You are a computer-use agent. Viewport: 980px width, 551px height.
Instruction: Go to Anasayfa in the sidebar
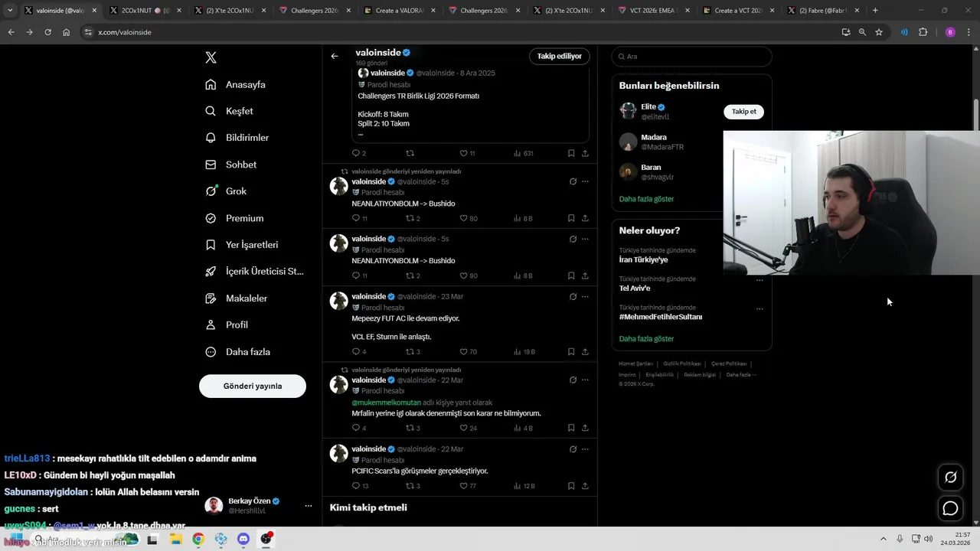click(x=236, y=85)
